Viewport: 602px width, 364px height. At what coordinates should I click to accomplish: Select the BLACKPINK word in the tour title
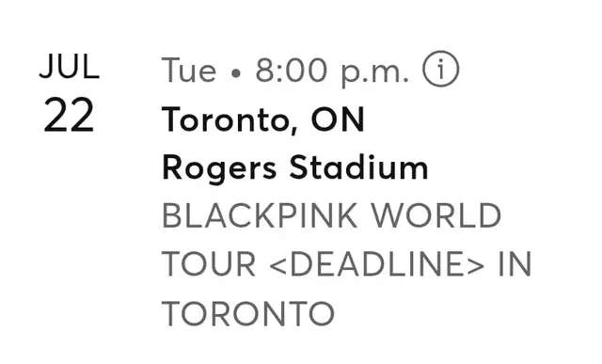[260, 215]
